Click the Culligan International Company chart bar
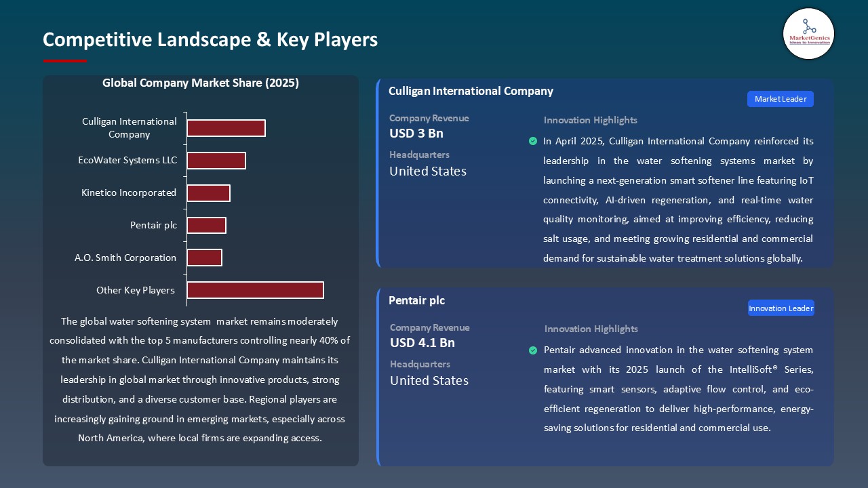This screenshot has height=488, width=868. pos(226,128)
